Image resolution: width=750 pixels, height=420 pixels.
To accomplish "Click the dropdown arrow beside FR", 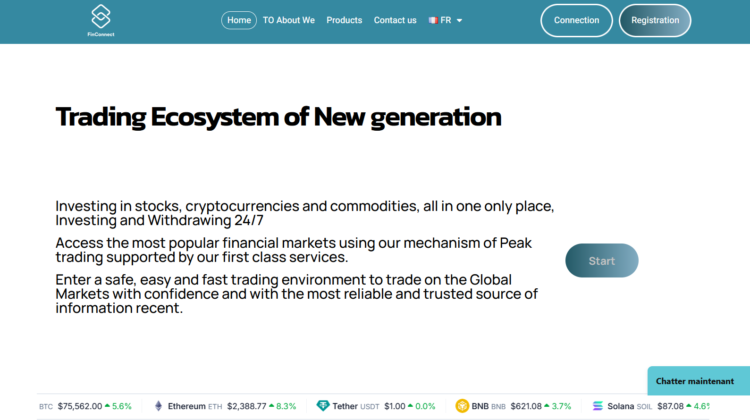I will 459,20.
